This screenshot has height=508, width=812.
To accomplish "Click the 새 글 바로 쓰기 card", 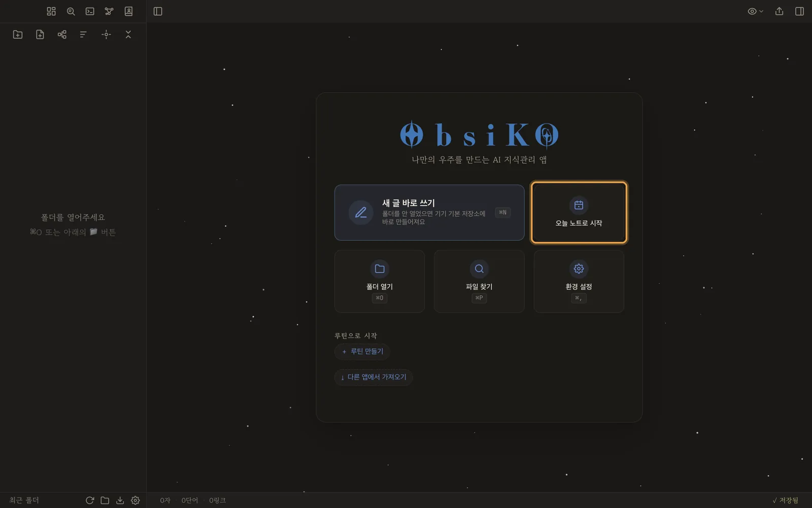I will pos(429,212).
